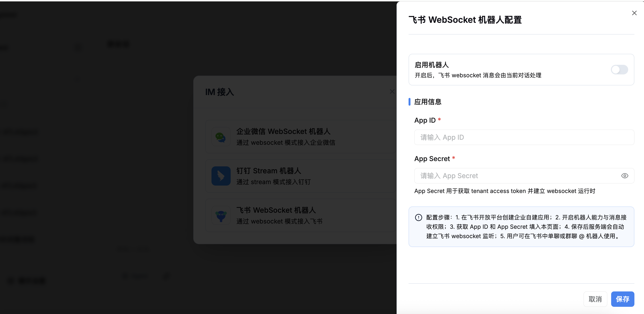Click the 飞书 bird logo icon

[x=221, y=215]
